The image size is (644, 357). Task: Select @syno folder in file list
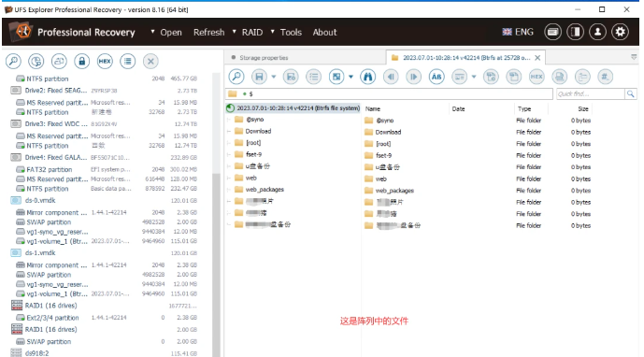click(x=384, y=121)
